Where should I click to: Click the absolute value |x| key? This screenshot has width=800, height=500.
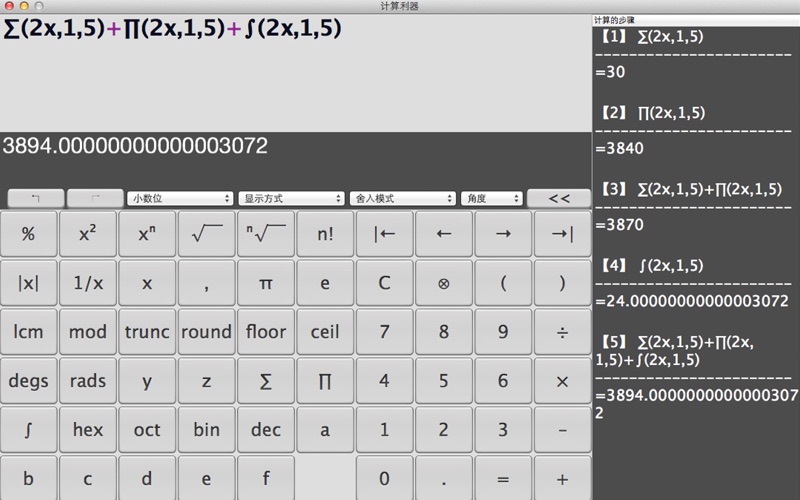pyautogui.click(x=29, y=283)
